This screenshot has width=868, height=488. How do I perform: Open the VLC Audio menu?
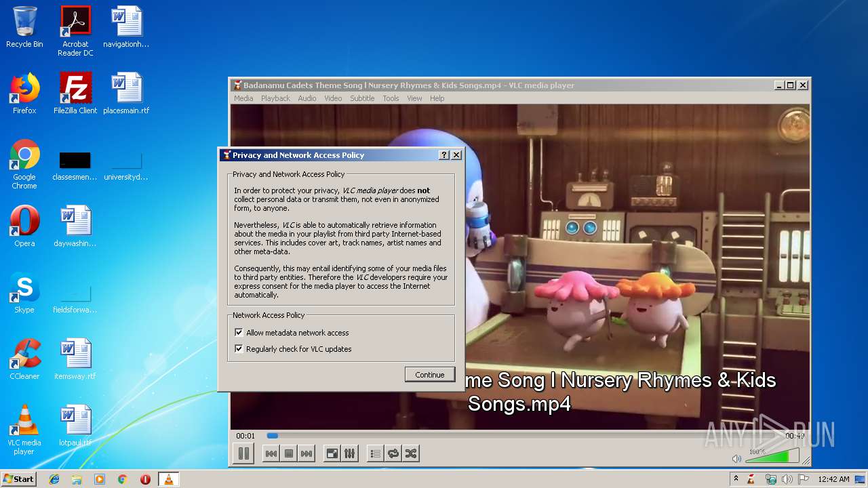(x=307, y=98)
